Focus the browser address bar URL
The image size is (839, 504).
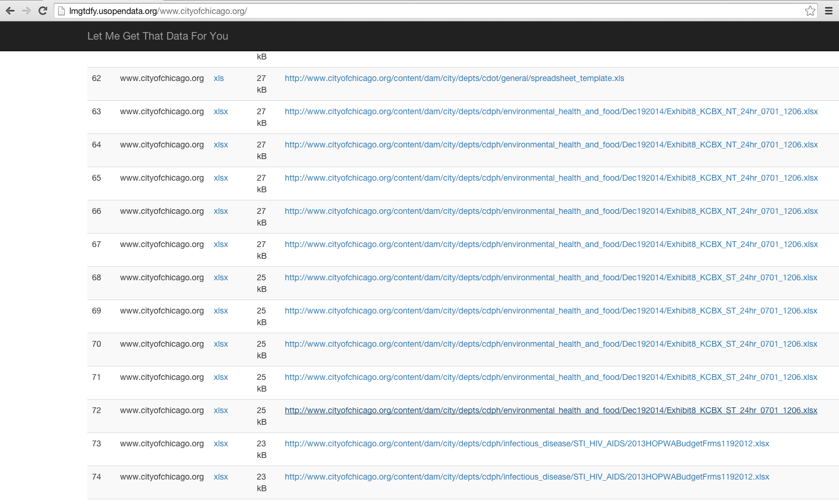coord(408,11)
